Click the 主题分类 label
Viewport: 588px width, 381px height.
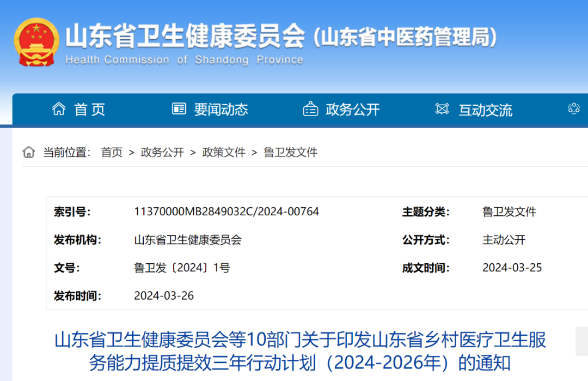point(426,211)
